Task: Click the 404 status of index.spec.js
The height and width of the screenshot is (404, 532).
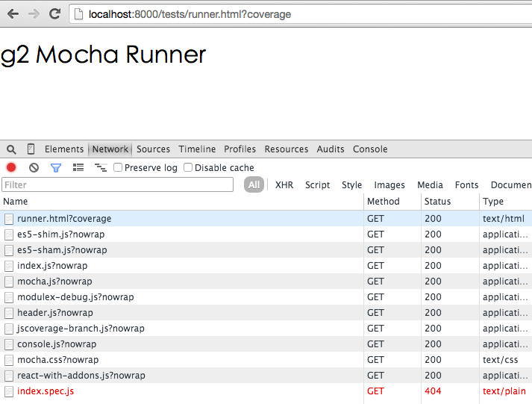Action: (433, 391)
